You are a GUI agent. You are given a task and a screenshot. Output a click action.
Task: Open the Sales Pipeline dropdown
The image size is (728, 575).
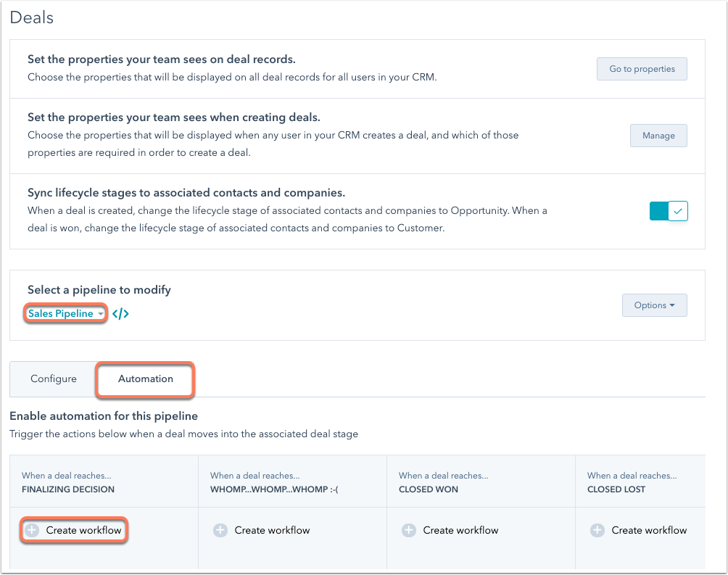tap(65, 313)
